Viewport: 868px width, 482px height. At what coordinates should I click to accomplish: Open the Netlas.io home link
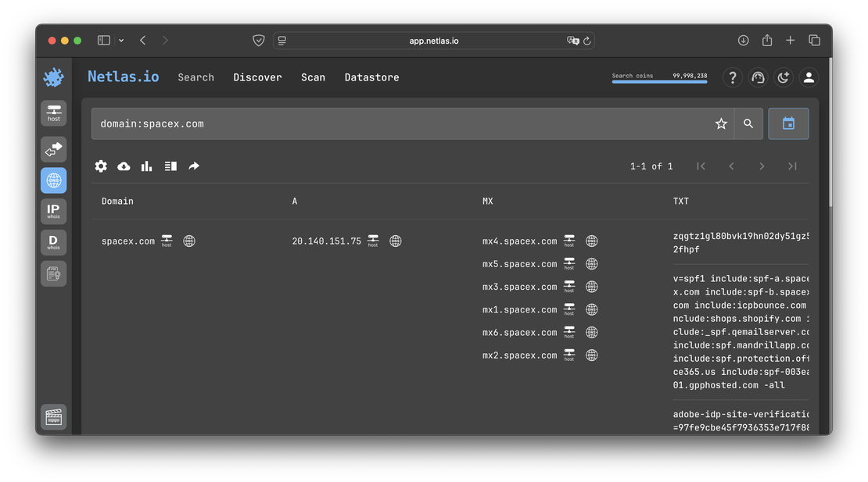click(122, 77)
